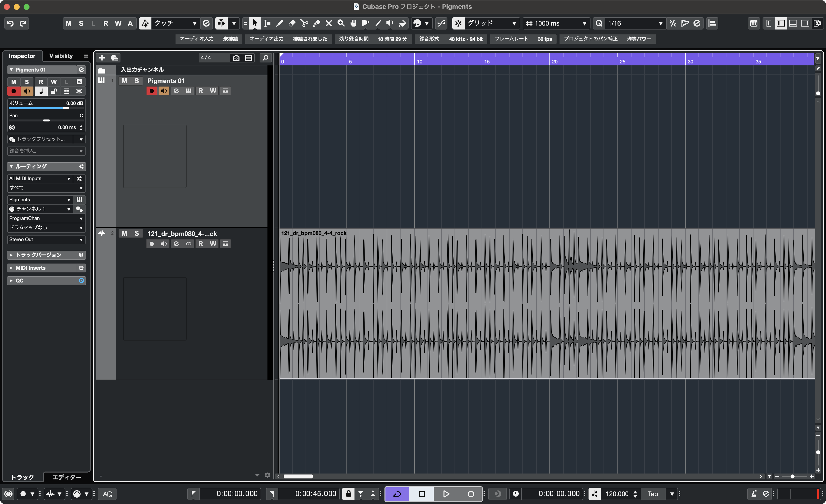The image size is (826, 504).
Task: Open track search magnifier in track list
Action: (x=265, y=58)
